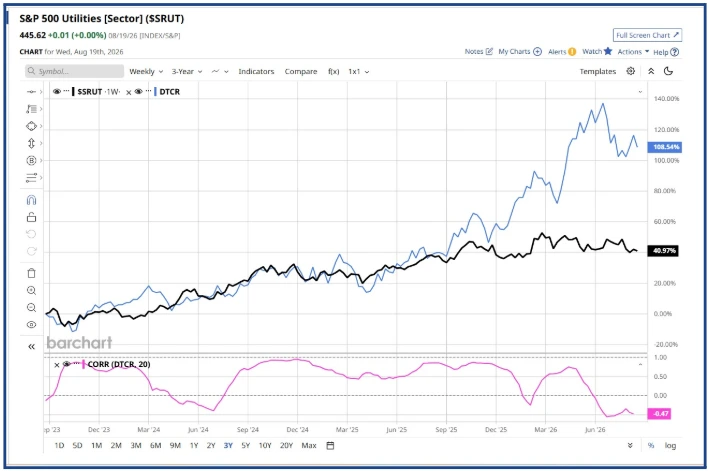This screenshot has width=709, height=471.
Task: Click Watch star link
Action: pos(597,51)
